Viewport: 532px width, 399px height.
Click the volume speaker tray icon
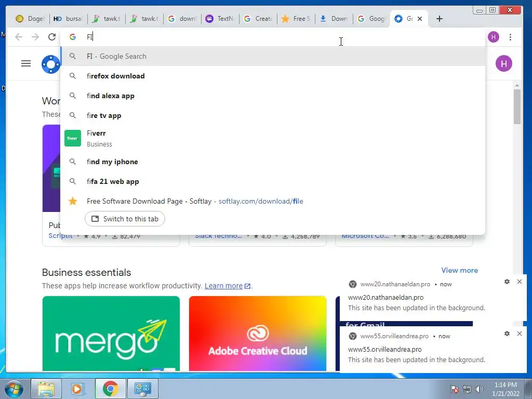pos(480,389)
